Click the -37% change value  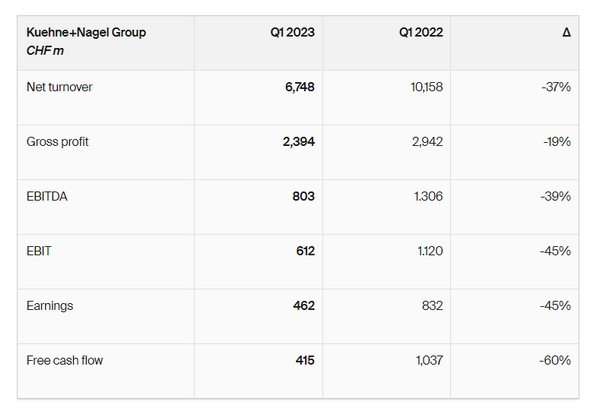coord(556,88)
